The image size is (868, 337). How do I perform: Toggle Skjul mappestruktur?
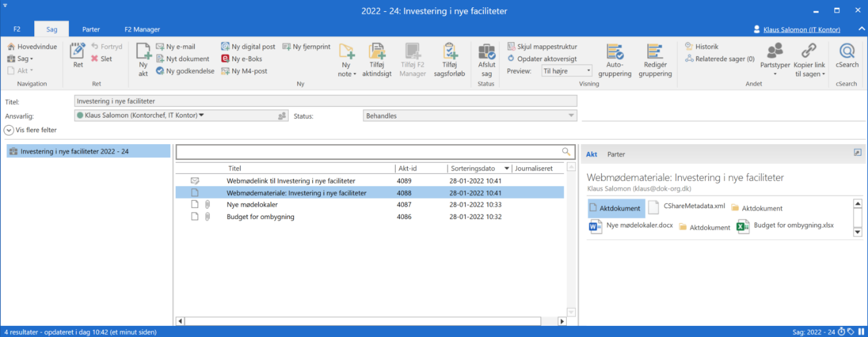click(542, 47)
